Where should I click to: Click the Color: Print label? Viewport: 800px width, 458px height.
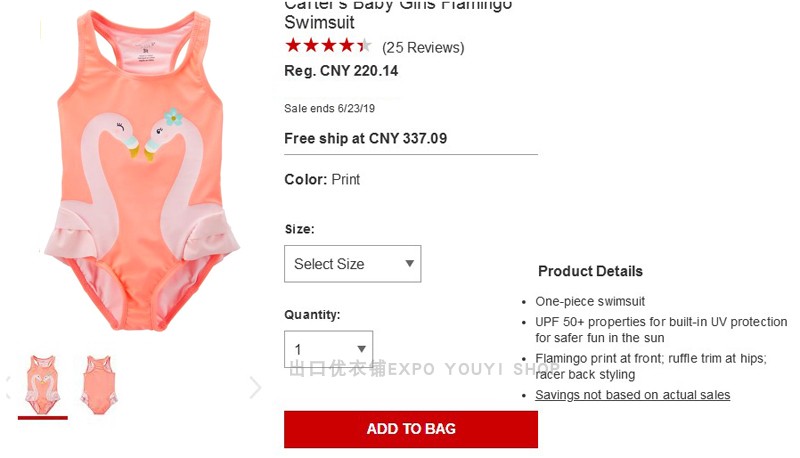click(322, 180)
